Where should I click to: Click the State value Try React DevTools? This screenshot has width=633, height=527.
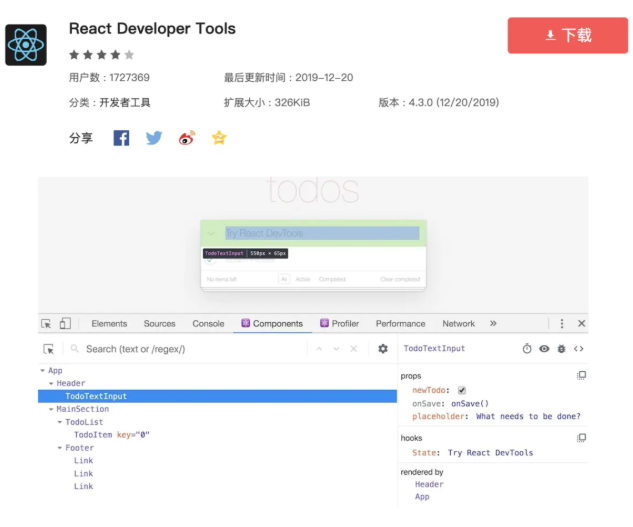coord(490,453)
